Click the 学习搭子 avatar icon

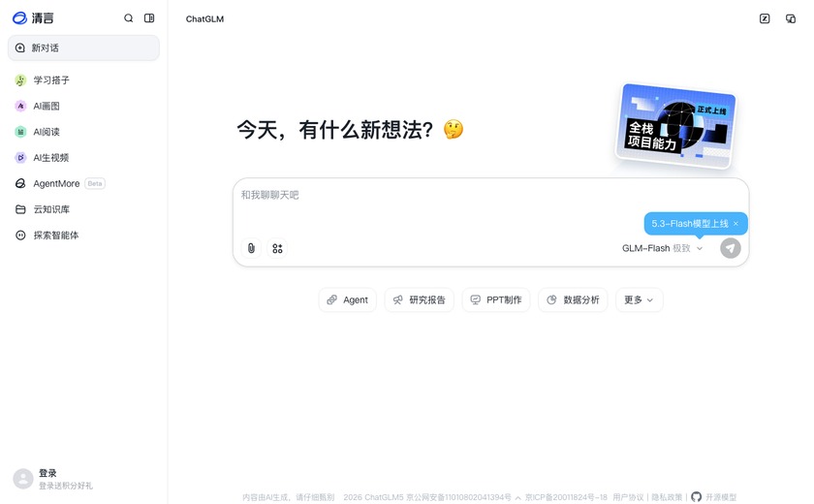(x=20, y=79)
